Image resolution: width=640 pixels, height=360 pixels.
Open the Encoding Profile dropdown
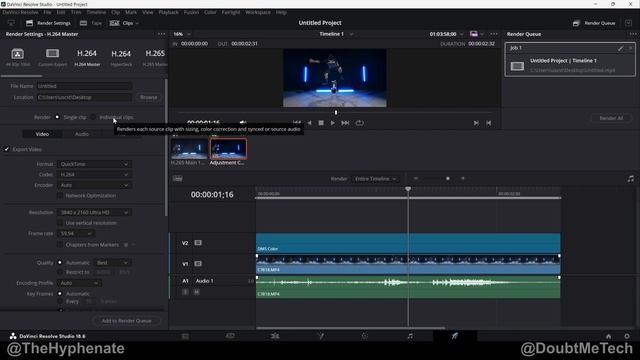(79, 283)
